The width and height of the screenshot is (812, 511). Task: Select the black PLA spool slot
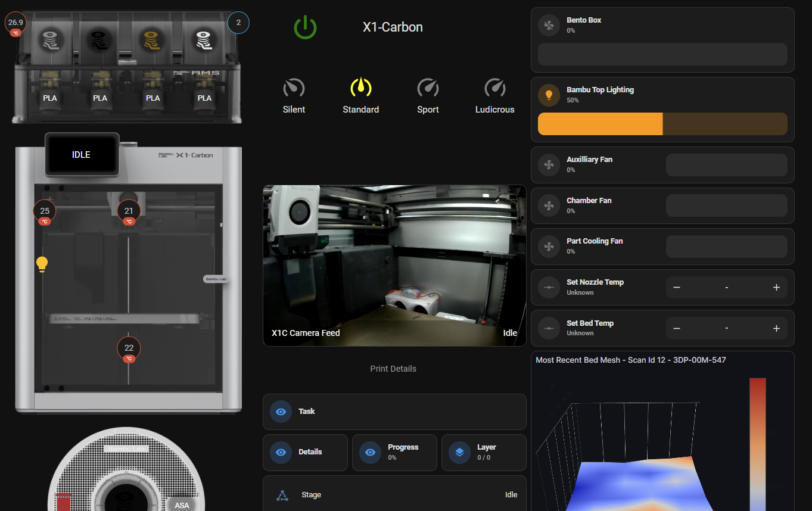[x=100, y=40]
